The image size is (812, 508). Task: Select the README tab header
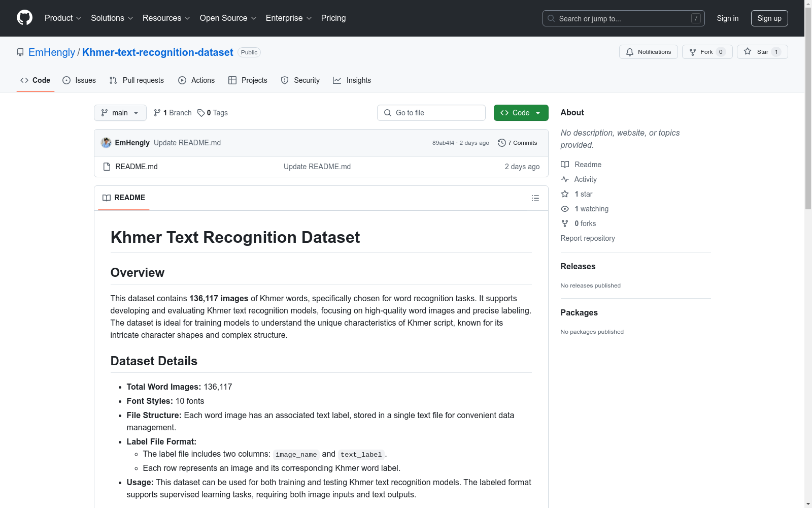[124, 198]
